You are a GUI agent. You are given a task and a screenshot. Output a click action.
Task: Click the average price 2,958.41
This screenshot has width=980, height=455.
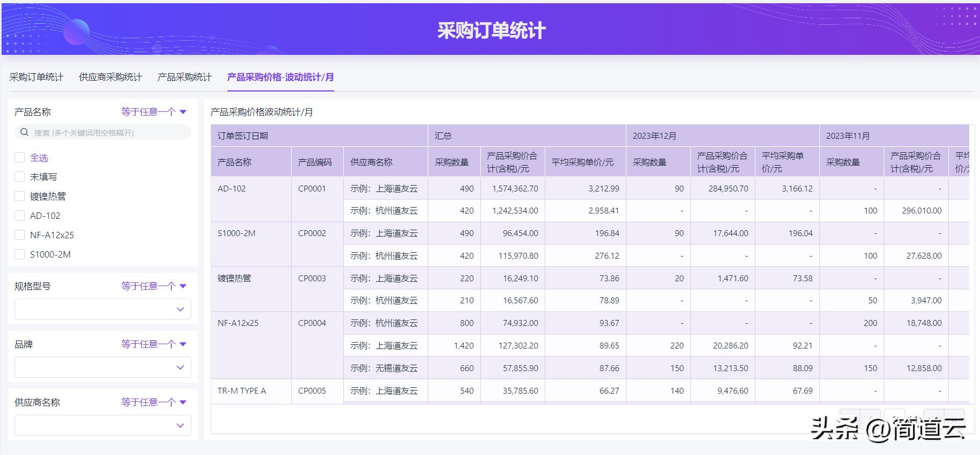pyautogui.click(x=603, y=211)
